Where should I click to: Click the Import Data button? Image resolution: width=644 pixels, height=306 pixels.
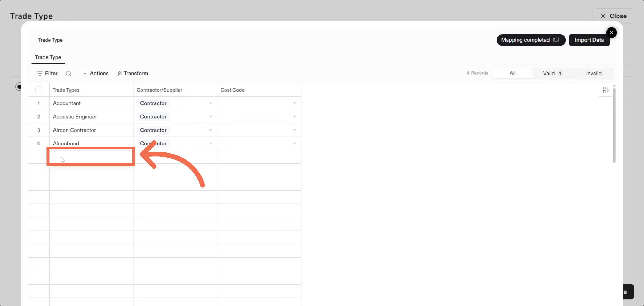point(589,40)
